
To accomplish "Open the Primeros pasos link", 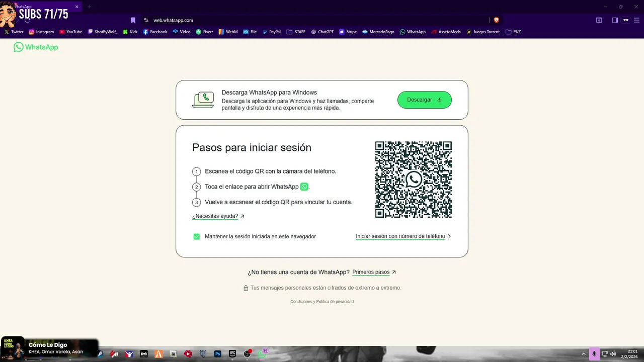I will point(374,272).
